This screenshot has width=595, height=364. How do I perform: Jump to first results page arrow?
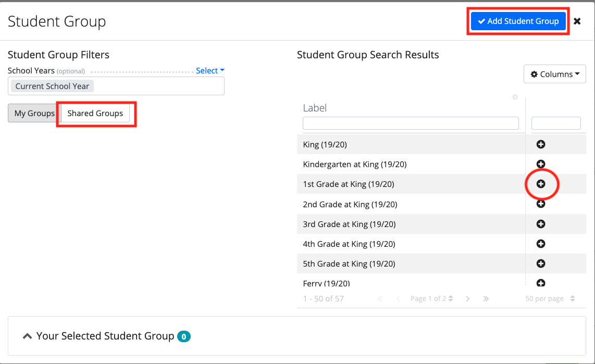pos(380,299)
